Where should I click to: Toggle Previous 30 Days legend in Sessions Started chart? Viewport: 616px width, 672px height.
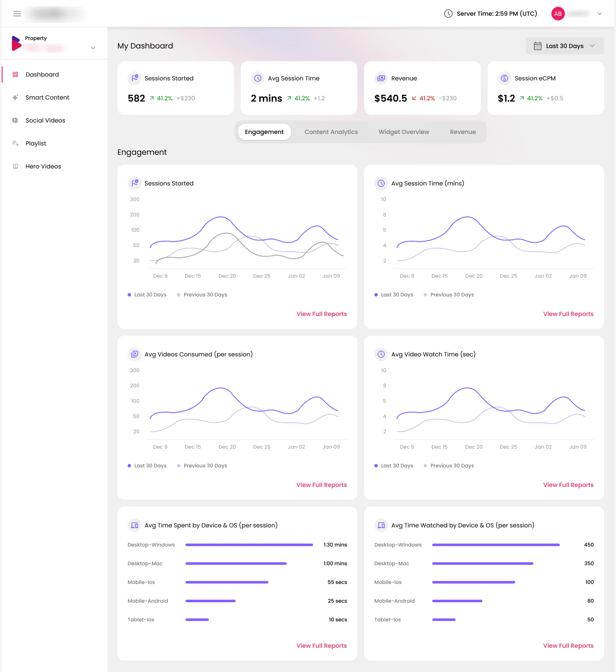[x=202, y=295]
